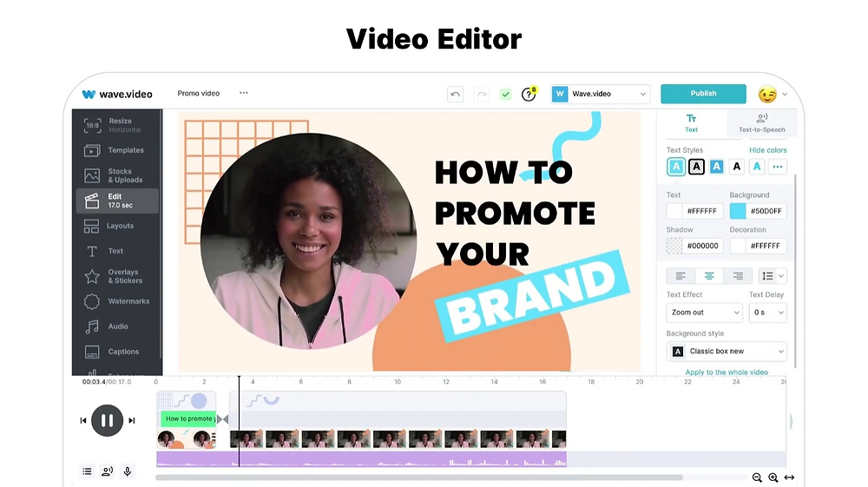Open the Watermarks sidebar section
The width and height of the screenshot is (868, 487).
[x=116, y=301]
